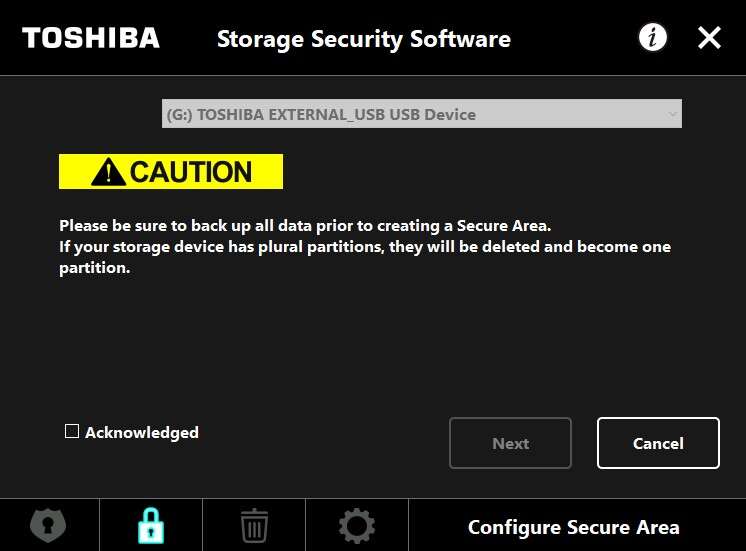The height and width of the screenshot is (551, 746).
Task: Click the drive selector dropdown arrow
Action: coord(672,114)
